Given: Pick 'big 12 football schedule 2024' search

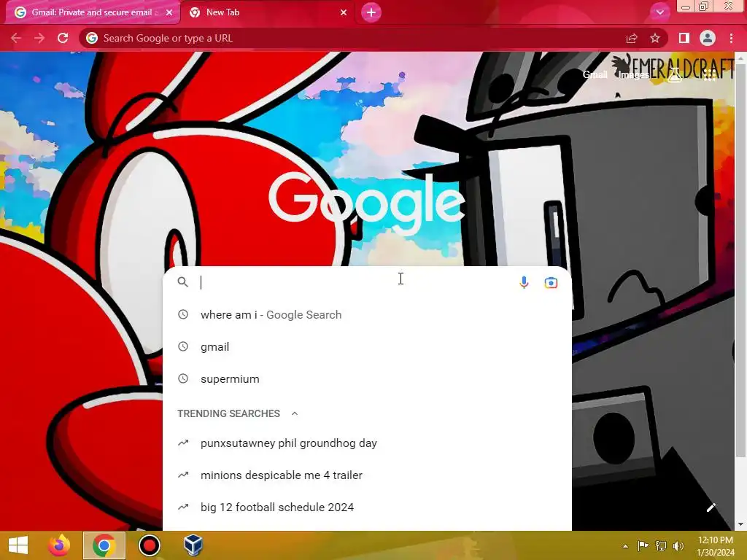Looking at the screenshot, I should (367, 507).
